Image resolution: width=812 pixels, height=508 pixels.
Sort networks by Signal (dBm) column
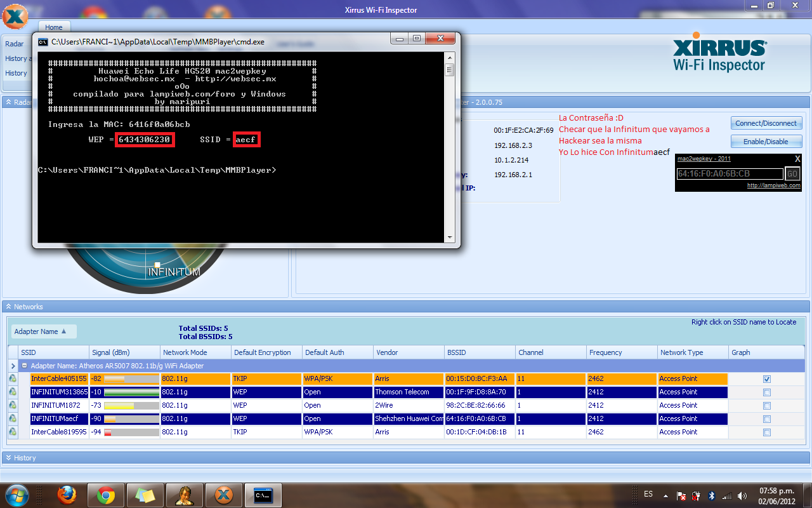124,352
